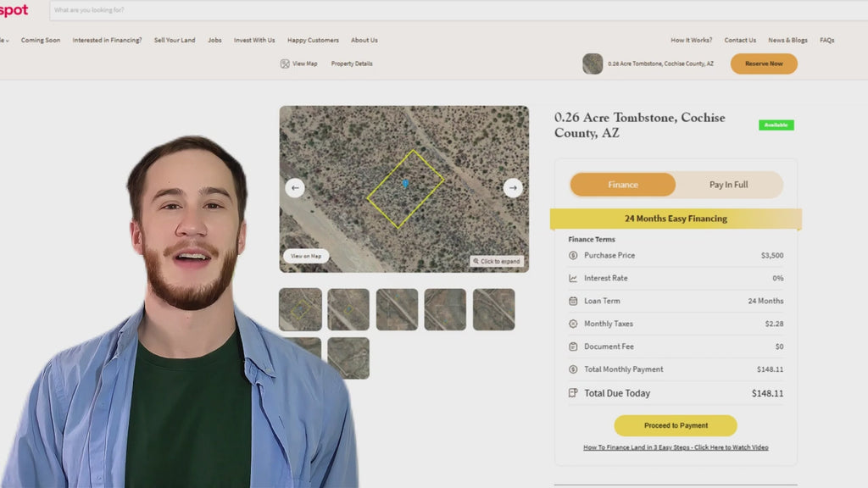Click the Purchase Price dollar icon
868x488 pixels.
pos(574,255)
